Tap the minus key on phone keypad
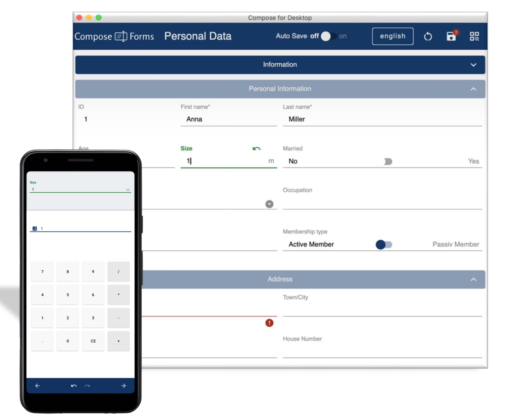The height and width of the screenshot is (420, 507). click(x=119, y=318)
